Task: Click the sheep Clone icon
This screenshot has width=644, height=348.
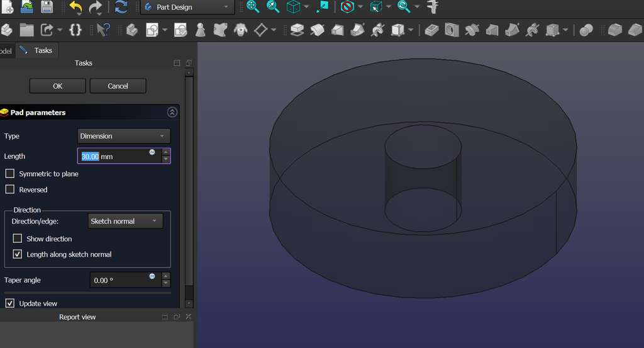Action: (x=241, y=30)
